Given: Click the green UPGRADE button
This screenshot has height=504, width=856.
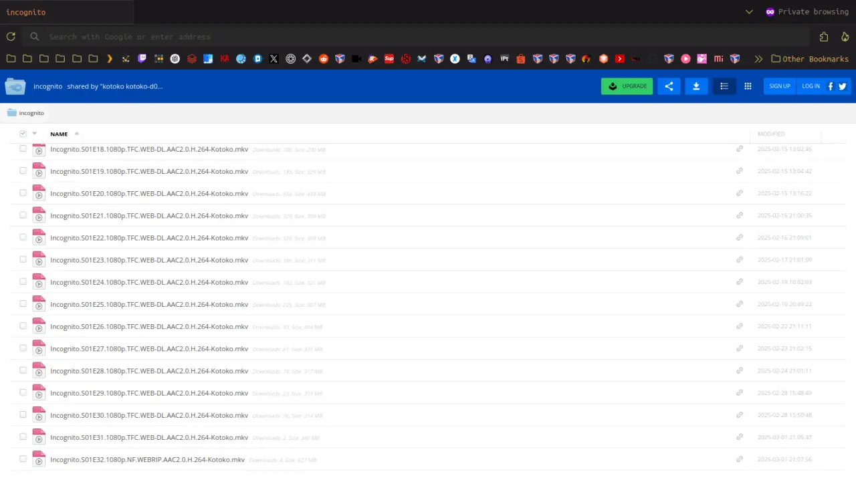Looking at the screenshot, I should [x=627, y=86].
